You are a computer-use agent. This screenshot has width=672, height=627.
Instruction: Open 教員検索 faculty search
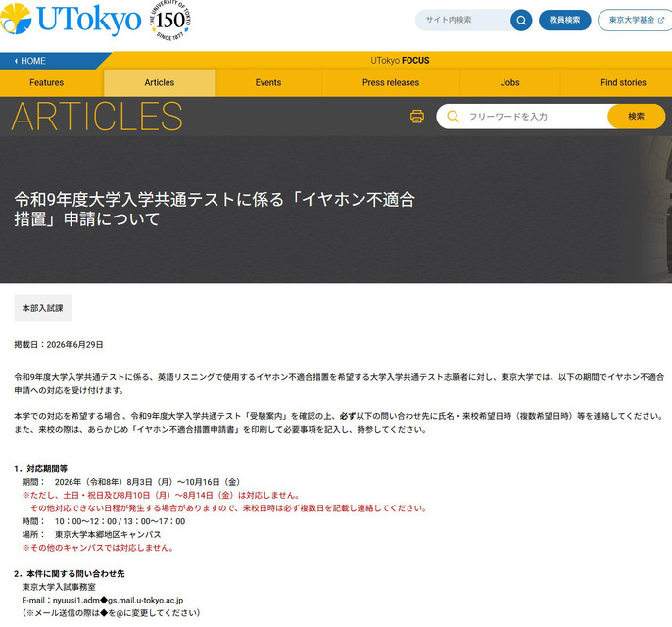tap(564, 21)
